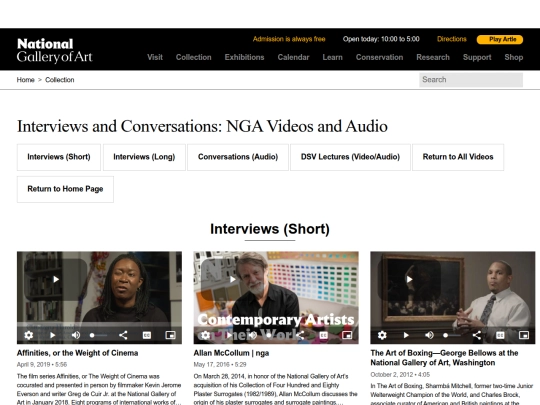This screenshot has width=540, height=405.
Task: Play Art of Boxing video from control bar
Action: [x=406, y=335]
